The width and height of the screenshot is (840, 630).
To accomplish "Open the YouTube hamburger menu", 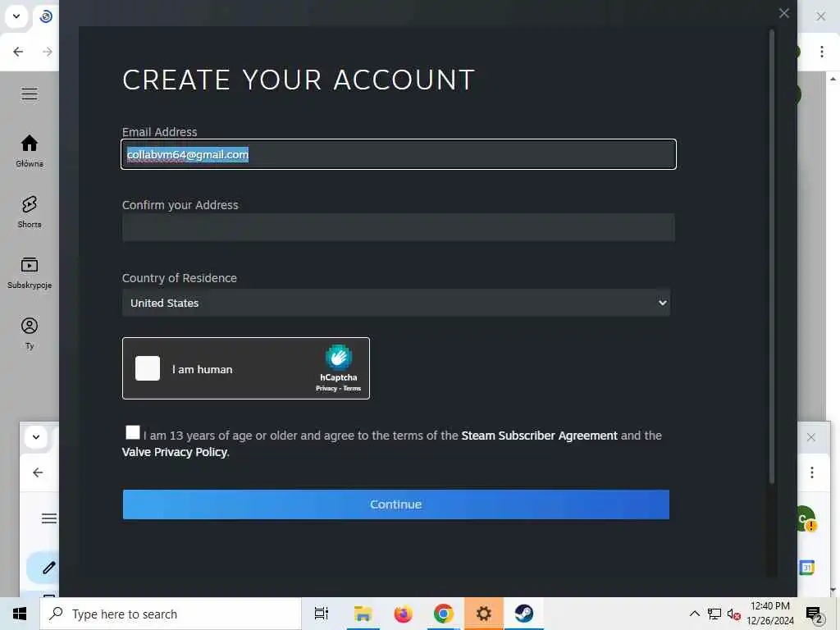I will 30,94.
